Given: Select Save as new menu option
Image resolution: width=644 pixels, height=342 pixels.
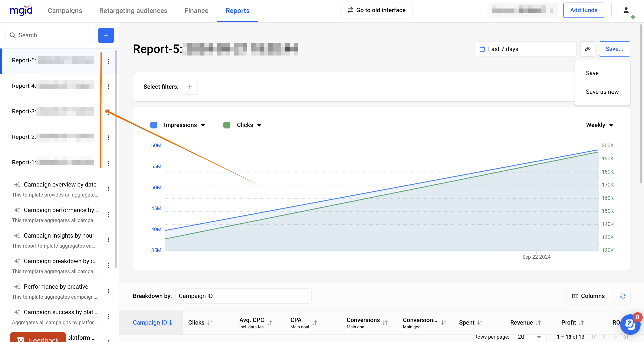Looking at the screenshot, I should click(x=602, y=92).
